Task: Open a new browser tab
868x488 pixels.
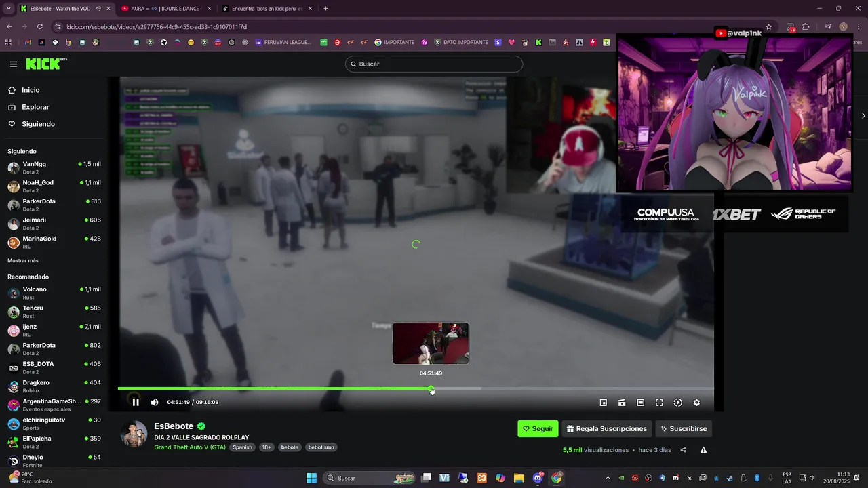Action: tap(326, 9)
